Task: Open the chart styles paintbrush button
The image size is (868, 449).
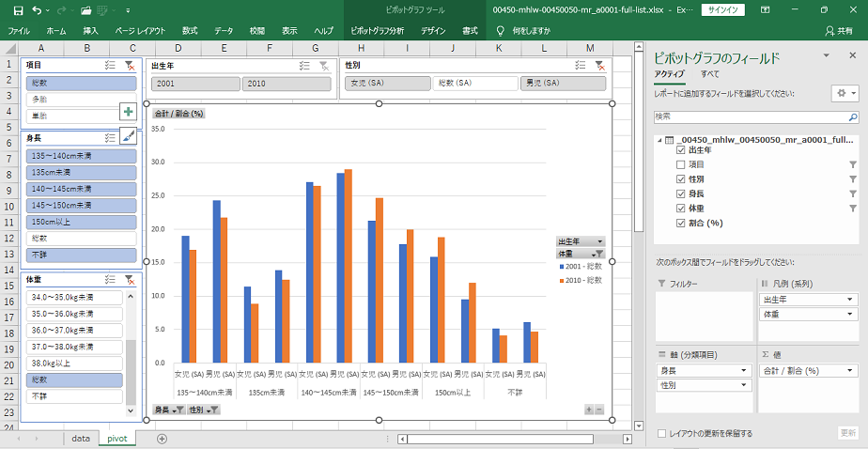Action: tap(129, 136)
